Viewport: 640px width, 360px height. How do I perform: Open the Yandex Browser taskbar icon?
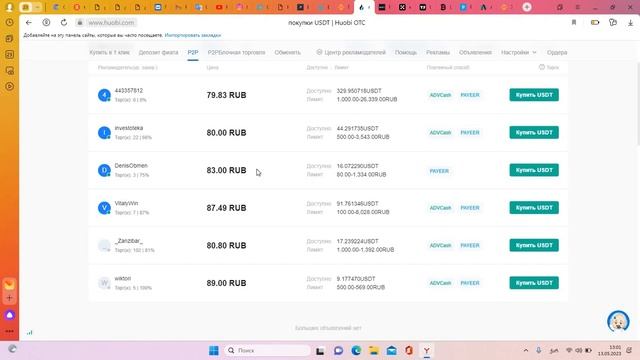(426, 350)
